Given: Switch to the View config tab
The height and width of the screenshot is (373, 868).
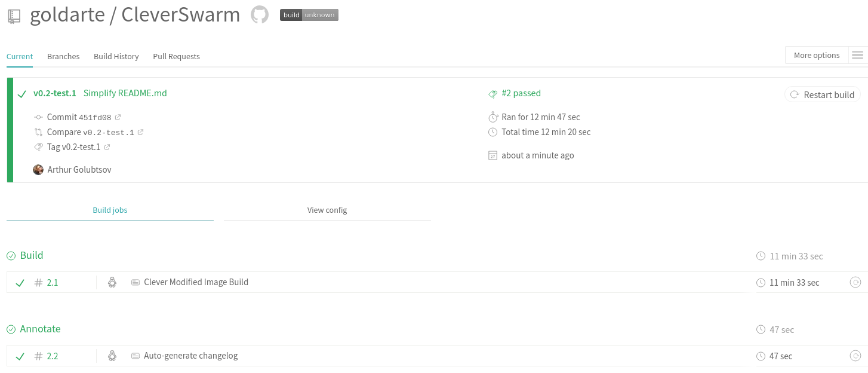Looking at the screenshot, I should click(327, 210).
